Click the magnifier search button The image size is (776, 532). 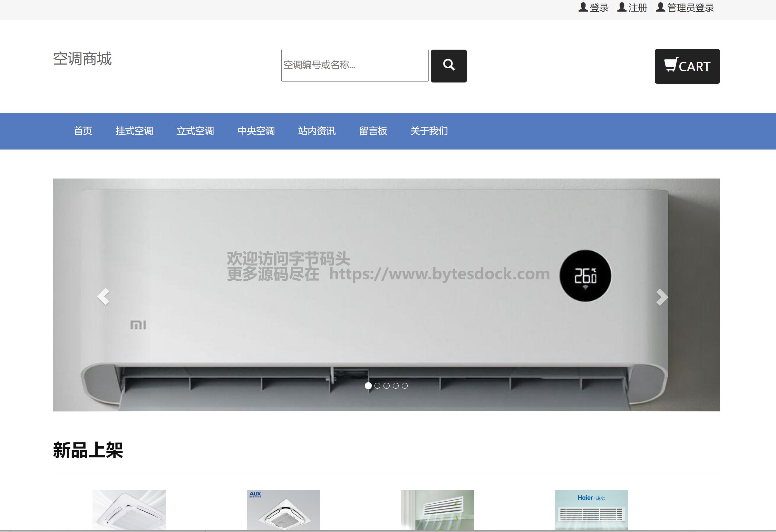point(449,66)
